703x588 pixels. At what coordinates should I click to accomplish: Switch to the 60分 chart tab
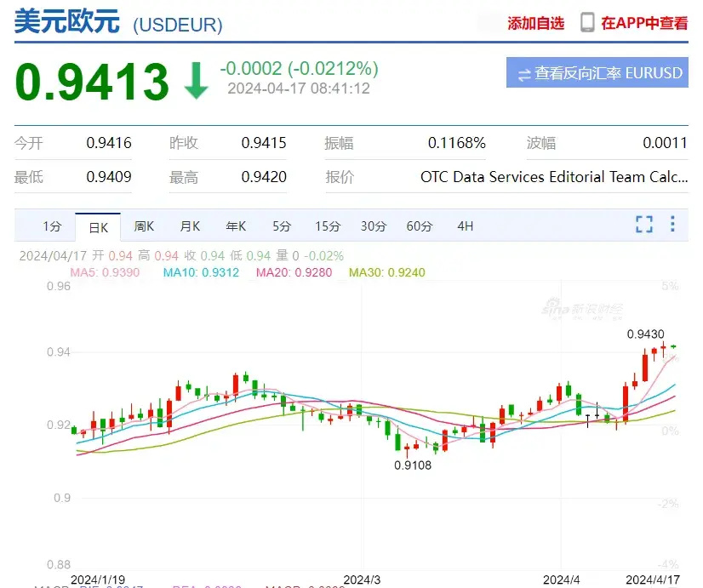tap(420, 226)
